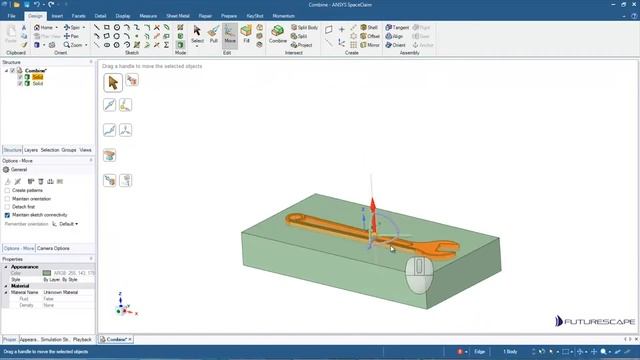The image size is (640, 360).
Task: Choose the Fill tool
Action: click(246, 34)
